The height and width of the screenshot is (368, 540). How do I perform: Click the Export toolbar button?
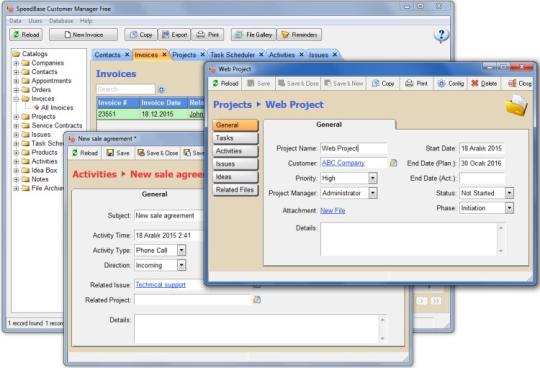pyautogui.click(x=174, y=35)
